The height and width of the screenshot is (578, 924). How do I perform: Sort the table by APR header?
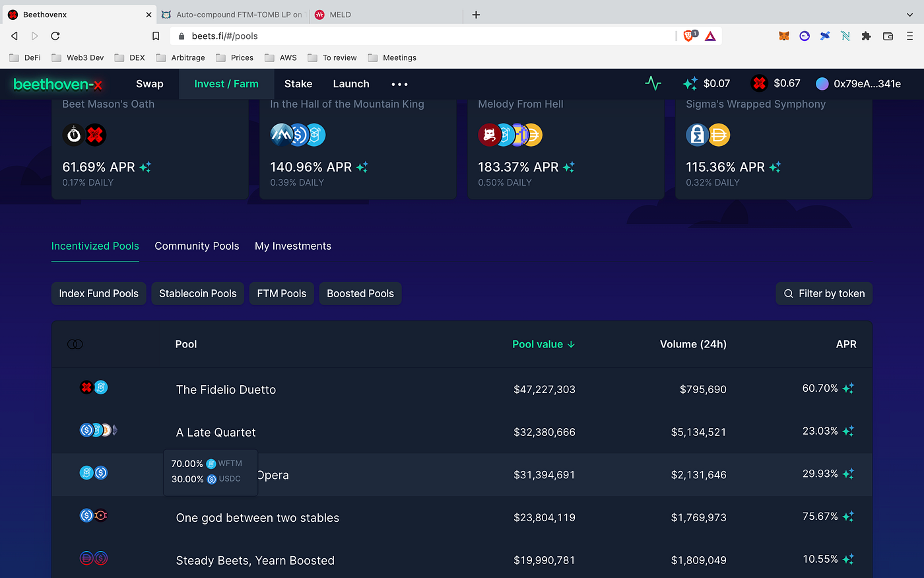pos(846,344)
